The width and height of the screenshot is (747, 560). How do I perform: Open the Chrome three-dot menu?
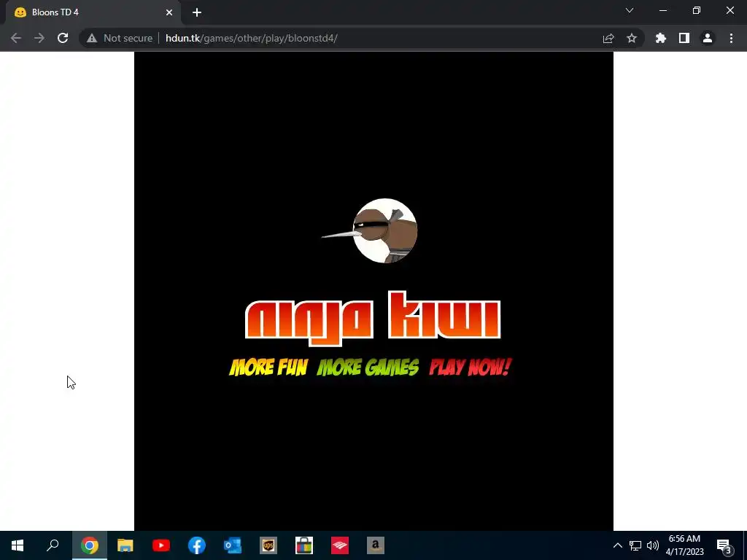click(x=731, y=38)
